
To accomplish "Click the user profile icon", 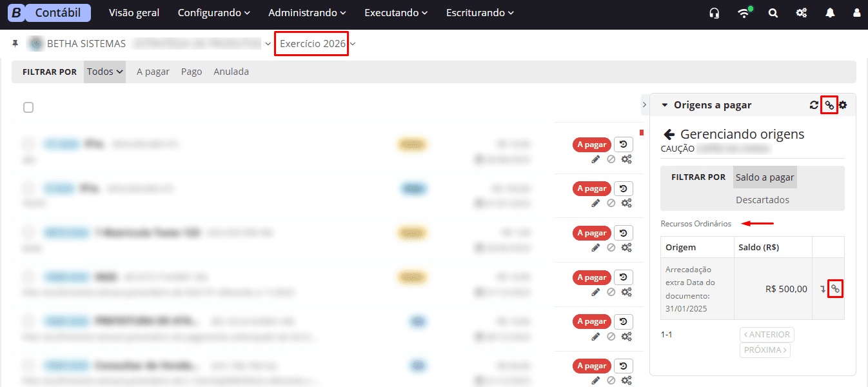I will [x=857, y=12].
